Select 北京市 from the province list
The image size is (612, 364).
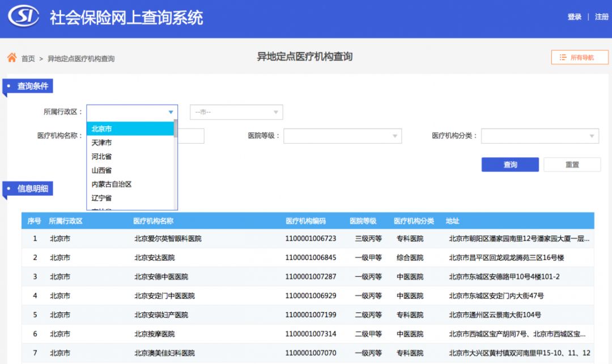tap(102, 129)
